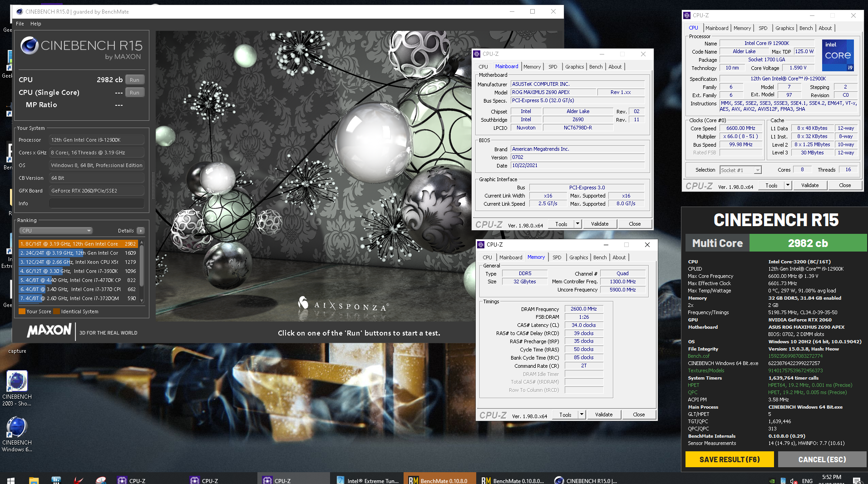
Task: Click the 5:52 PM system clock
Action: click(831, 477)
